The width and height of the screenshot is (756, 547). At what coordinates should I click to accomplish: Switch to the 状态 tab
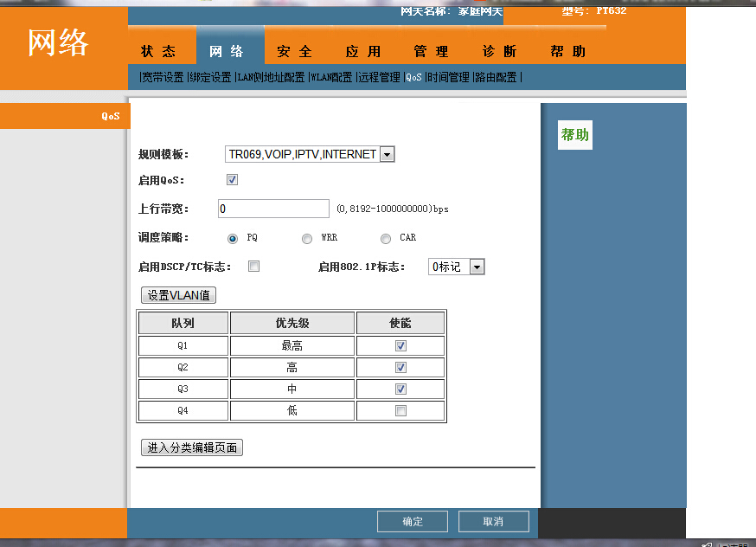pyautogui.click(x=158, y=52)
